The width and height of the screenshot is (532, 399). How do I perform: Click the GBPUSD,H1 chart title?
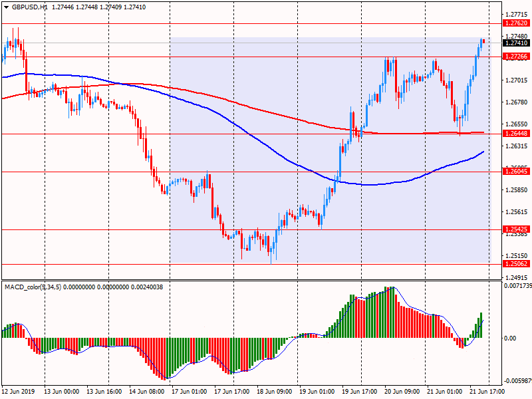pos(30,7)
